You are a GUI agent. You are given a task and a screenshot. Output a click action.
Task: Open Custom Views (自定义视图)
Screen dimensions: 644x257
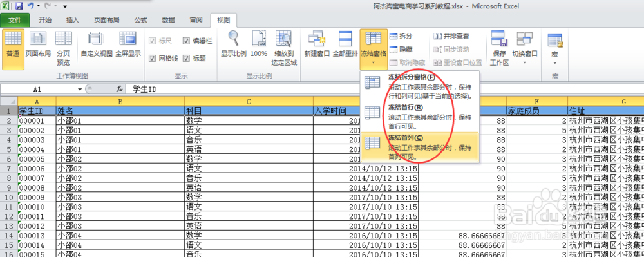(97, 44)
